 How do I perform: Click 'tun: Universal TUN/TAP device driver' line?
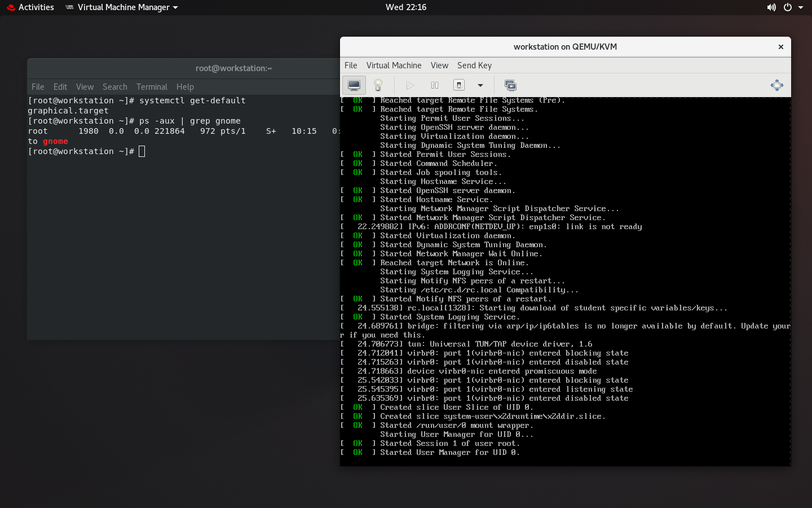[x=500, y=344]
